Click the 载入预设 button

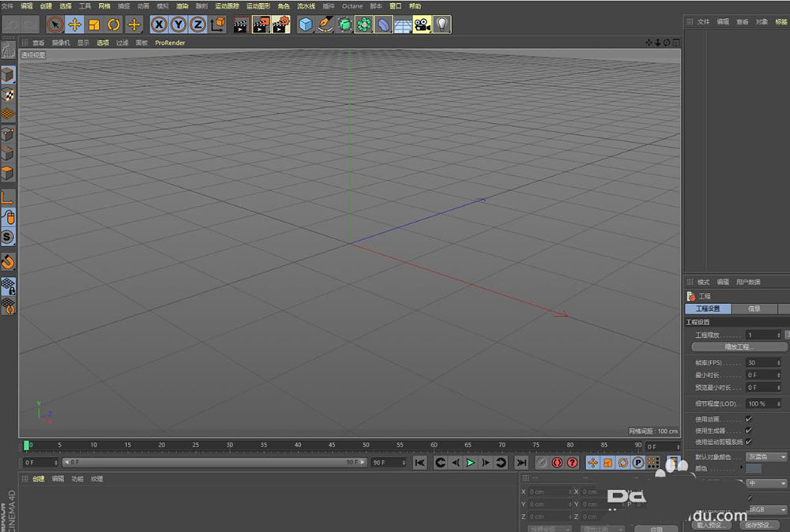pyautogui.click(x=710, y=525)
